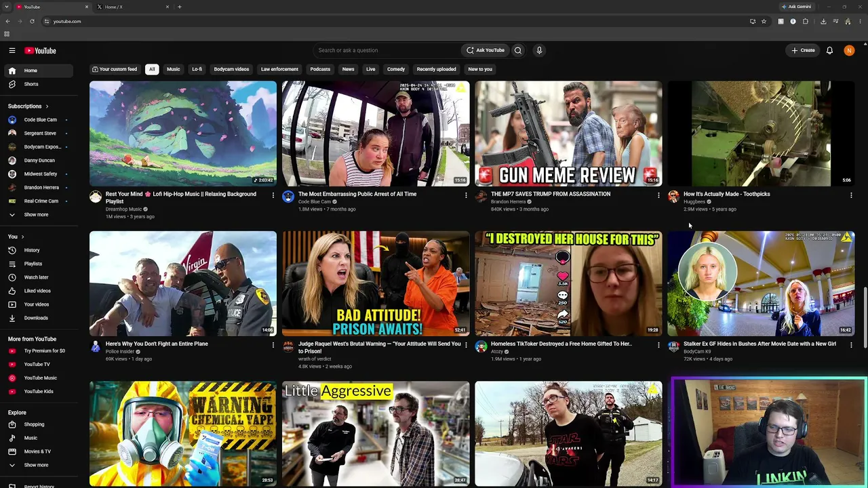Open YouTube TV from the sidebar
868x488 pixels.
coord(38,364)
